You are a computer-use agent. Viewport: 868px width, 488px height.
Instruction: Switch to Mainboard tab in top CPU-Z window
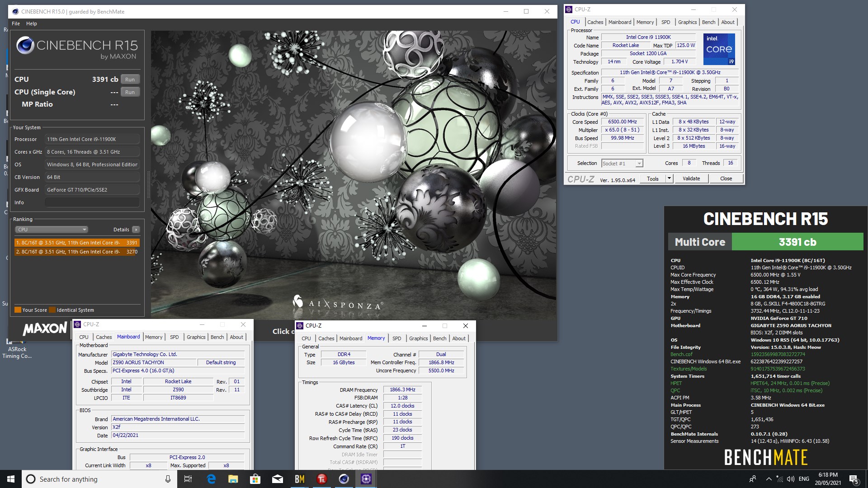(x=620, y=22)
